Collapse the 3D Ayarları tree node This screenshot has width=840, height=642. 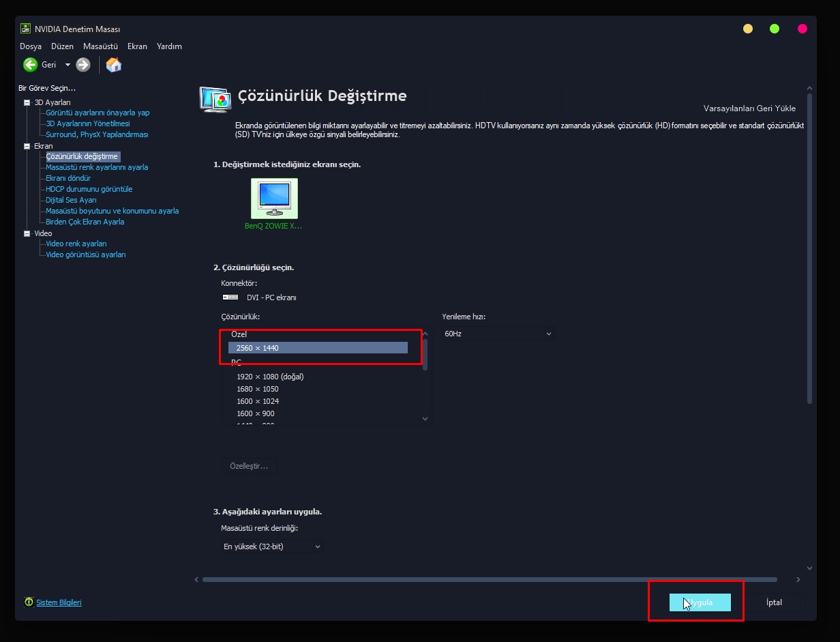click(27, 102)
